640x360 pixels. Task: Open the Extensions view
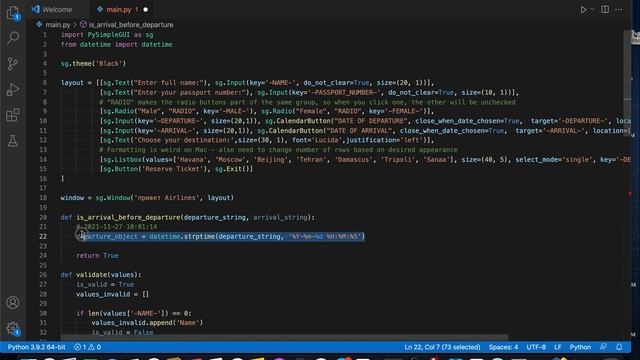pos(13,115)
